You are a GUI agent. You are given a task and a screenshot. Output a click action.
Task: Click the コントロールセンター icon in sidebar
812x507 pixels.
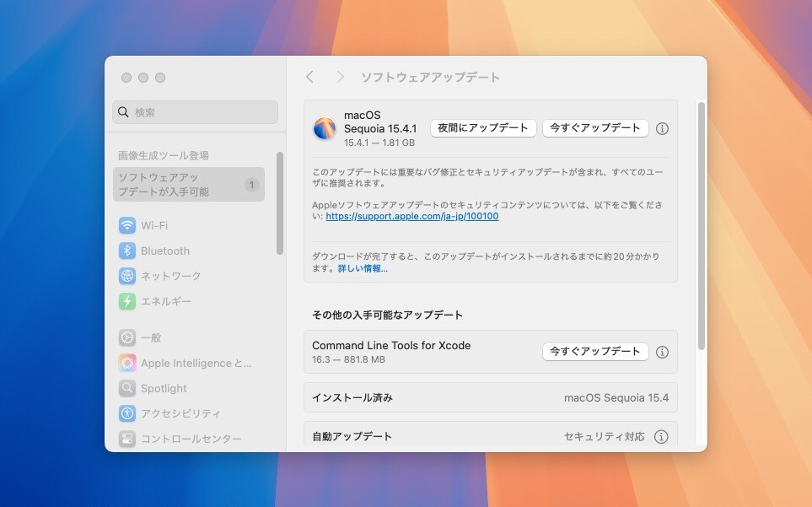(x=126, y=439)
